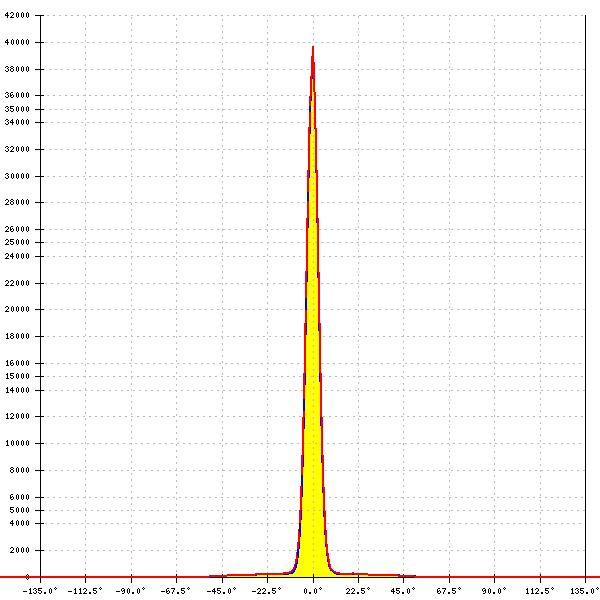Image resolution: width=600 pixels, height=600 pixels.
Task: Click the 112.5° x-axis label
Action: tap(540, 591)
